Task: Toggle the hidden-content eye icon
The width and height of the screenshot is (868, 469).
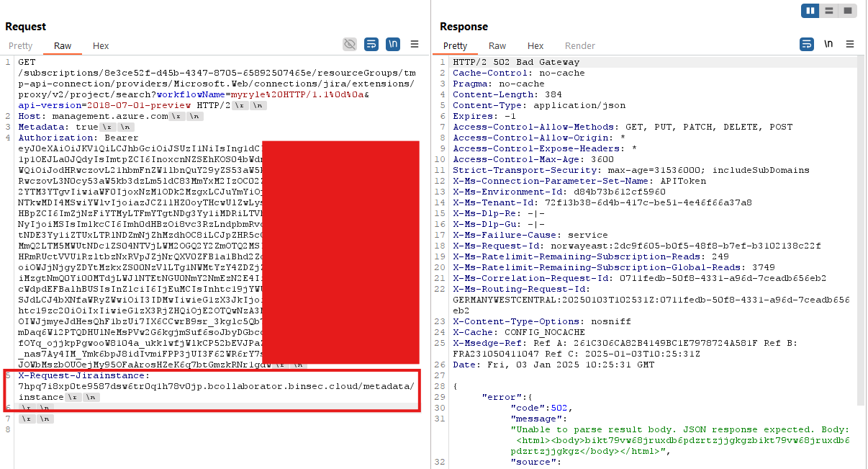Action: (350, 44)
